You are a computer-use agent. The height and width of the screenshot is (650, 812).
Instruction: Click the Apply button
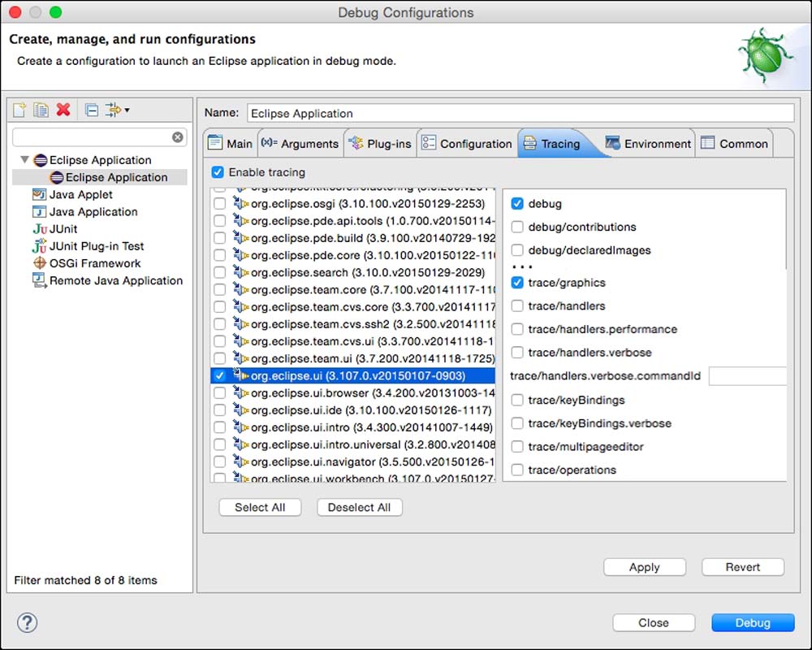(645, 567)
